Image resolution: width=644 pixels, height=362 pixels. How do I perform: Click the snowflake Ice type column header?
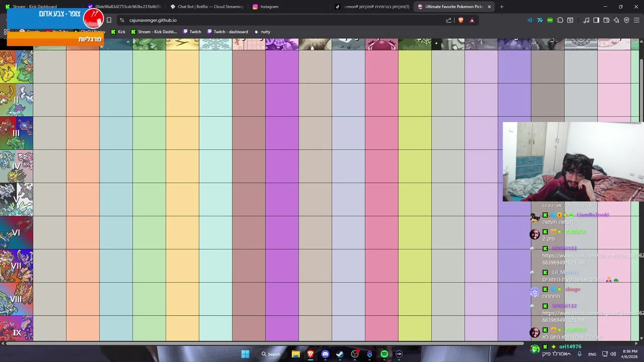pyautogui.click(x=216, y=44)
